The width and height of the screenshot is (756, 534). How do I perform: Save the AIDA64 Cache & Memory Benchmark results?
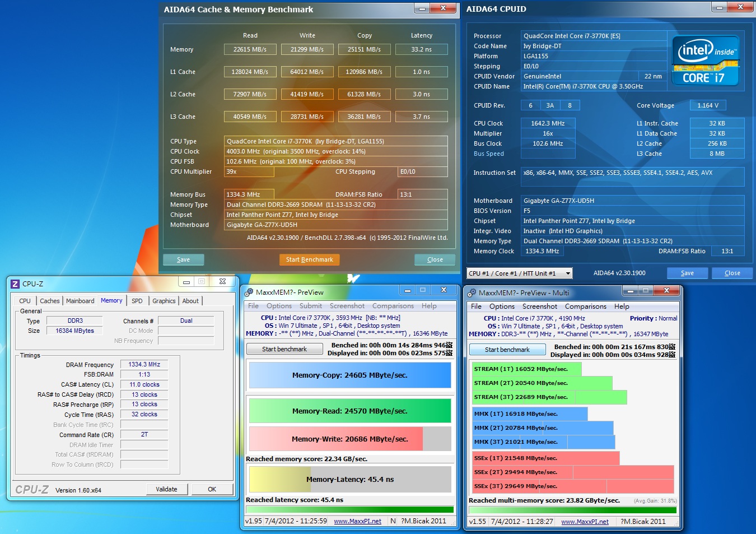pos(183,259)
